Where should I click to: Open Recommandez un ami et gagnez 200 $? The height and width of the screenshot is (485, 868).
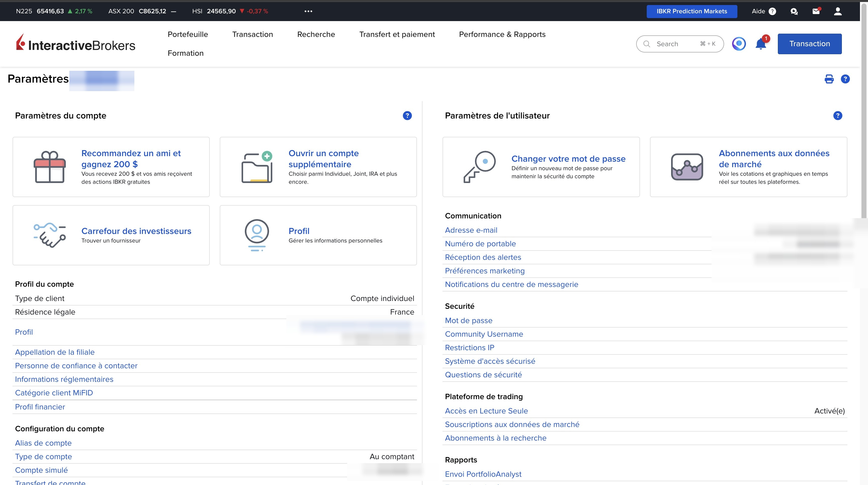pyautogui.click(x=131, y=159)
